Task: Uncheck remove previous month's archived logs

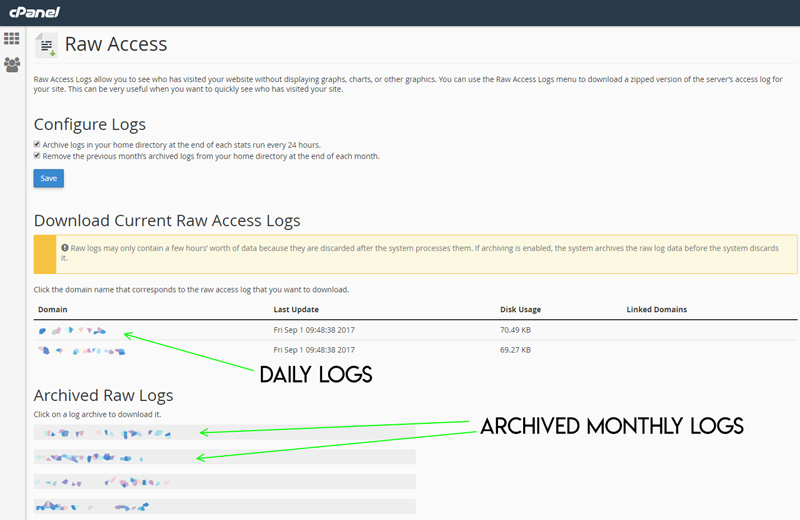Action: coord(37,156)
